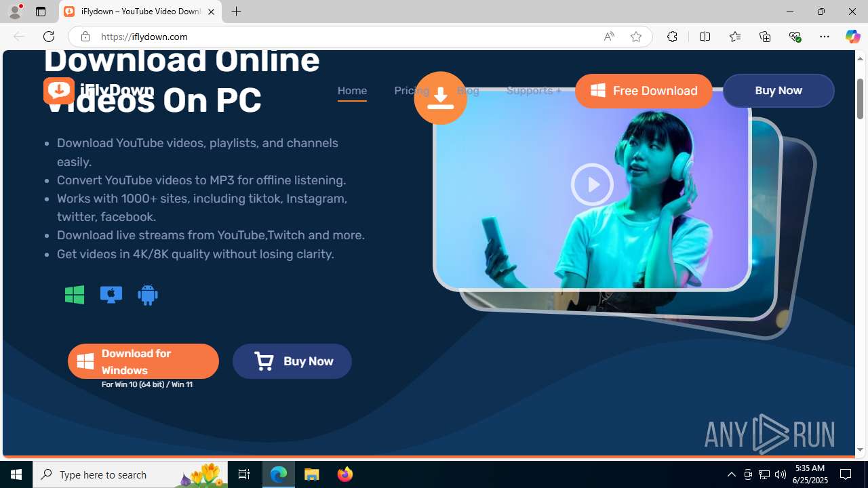Open the Copilot sidebar
The width and height of the screenshot is (868, 488).
pos(852,37)
